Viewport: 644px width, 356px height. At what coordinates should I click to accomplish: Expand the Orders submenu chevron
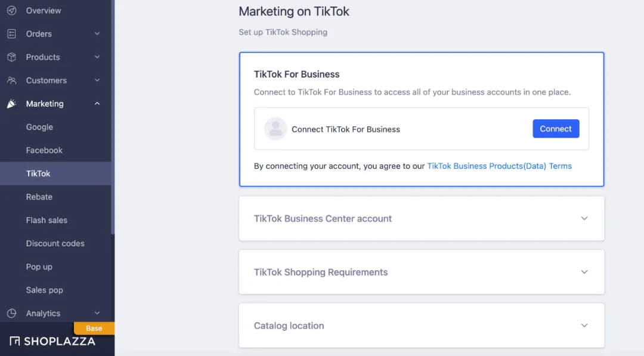pos(97,34)
